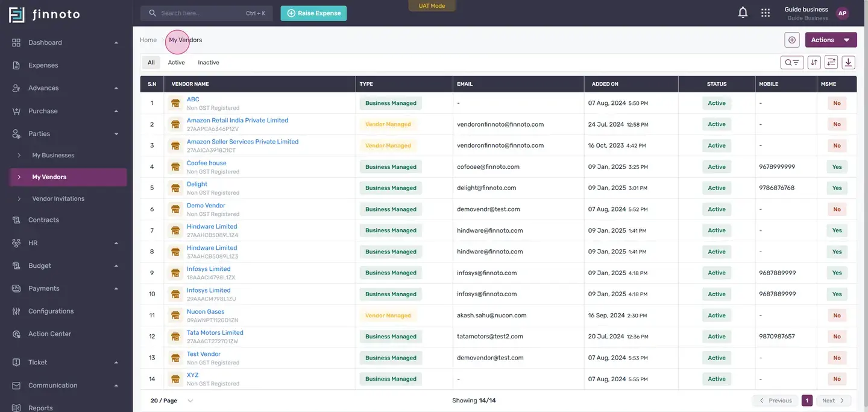
Task: Click the Previous pagination button
Action: coord(775,401)
